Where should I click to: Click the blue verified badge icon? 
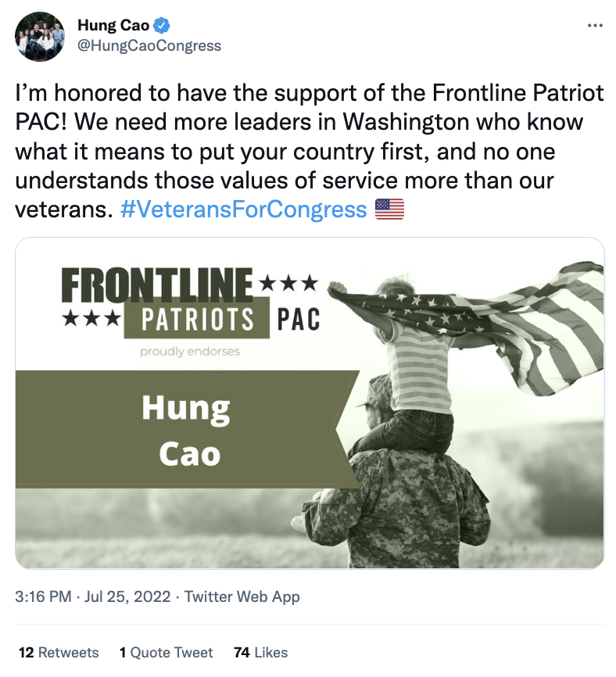[x=162, y=26]
